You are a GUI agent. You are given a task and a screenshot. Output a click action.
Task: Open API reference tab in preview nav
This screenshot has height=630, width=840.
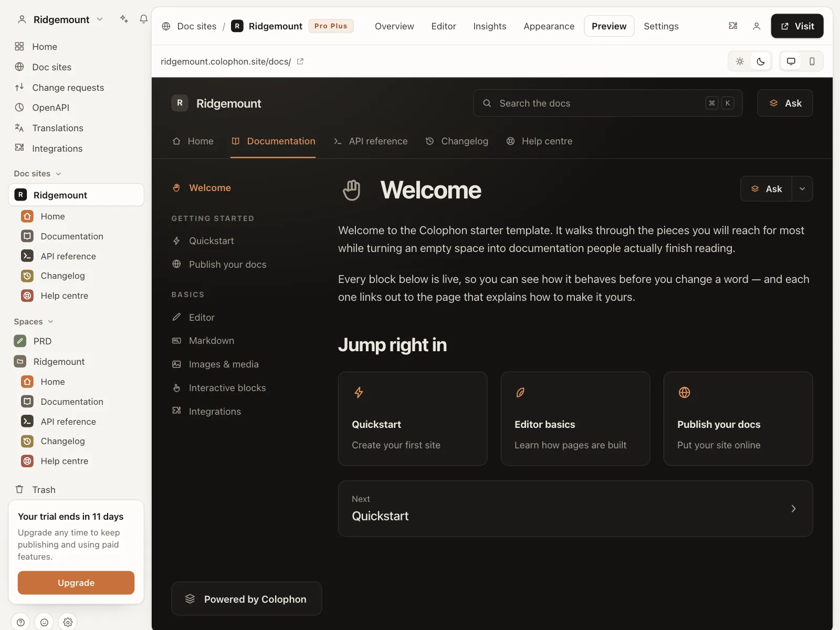click(x=371, y=141)
